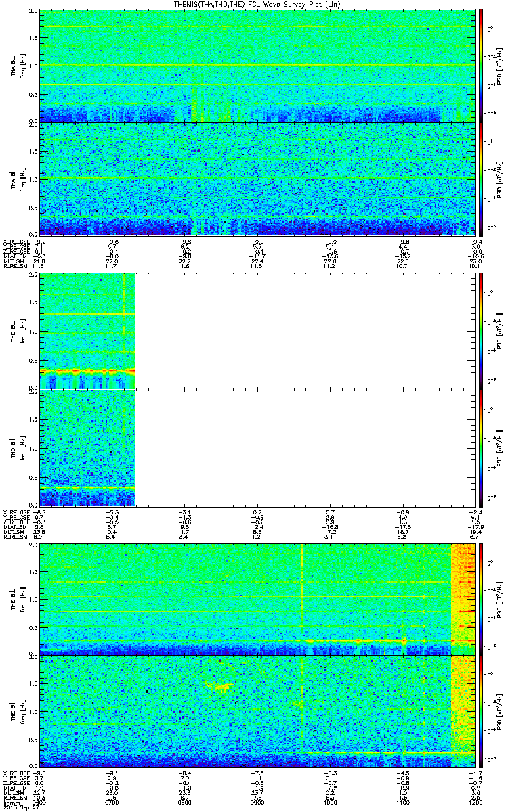This screenshot has width=508, height=812.
Task: Click the 0700 time tick label
Action: click(x=112, y=802)
